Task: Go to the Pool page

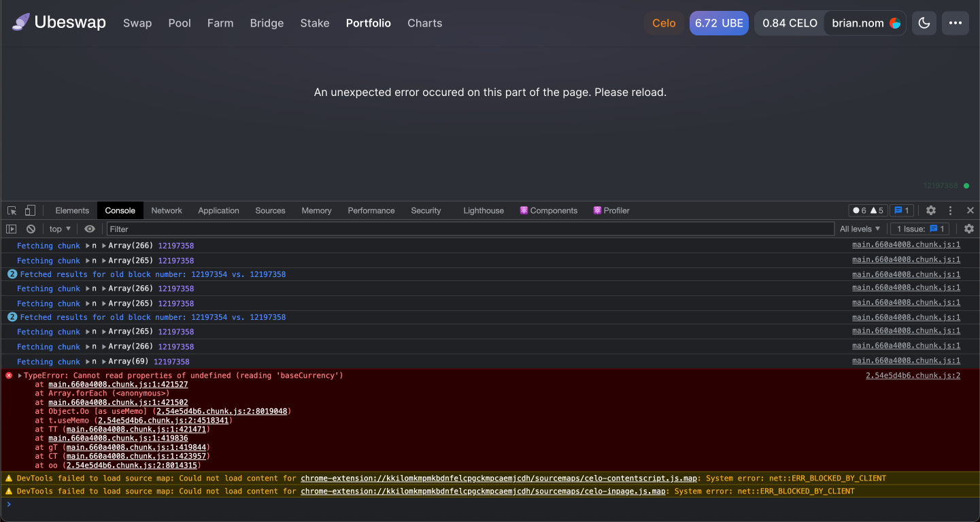Action: [x=180, y=23]
